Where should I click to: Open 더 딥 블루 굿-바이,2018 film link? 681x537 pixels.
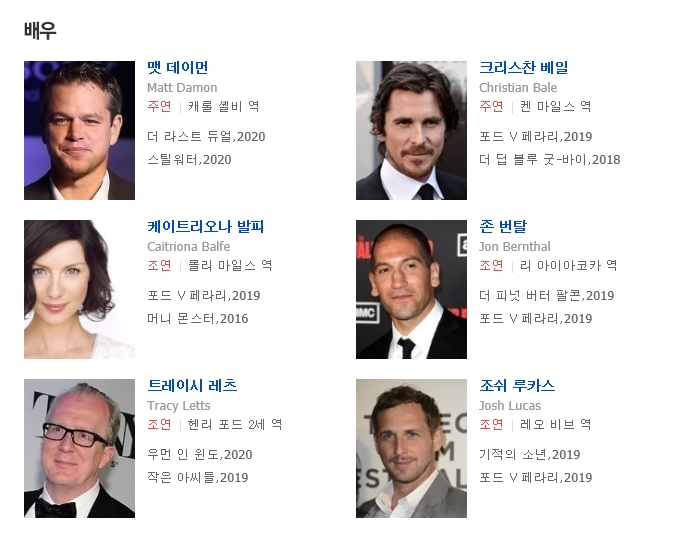click(x=550, y=159)
